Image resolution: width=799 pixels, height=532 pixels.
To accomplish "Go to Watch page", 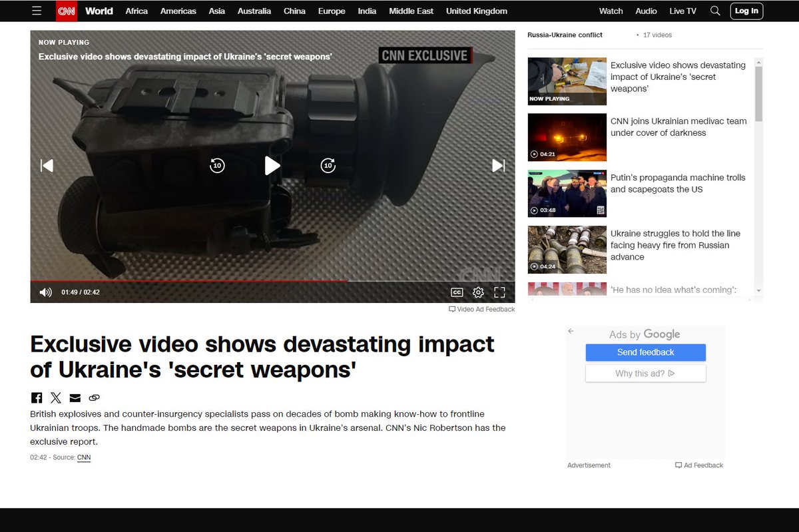I will click(x=611, y=11).
